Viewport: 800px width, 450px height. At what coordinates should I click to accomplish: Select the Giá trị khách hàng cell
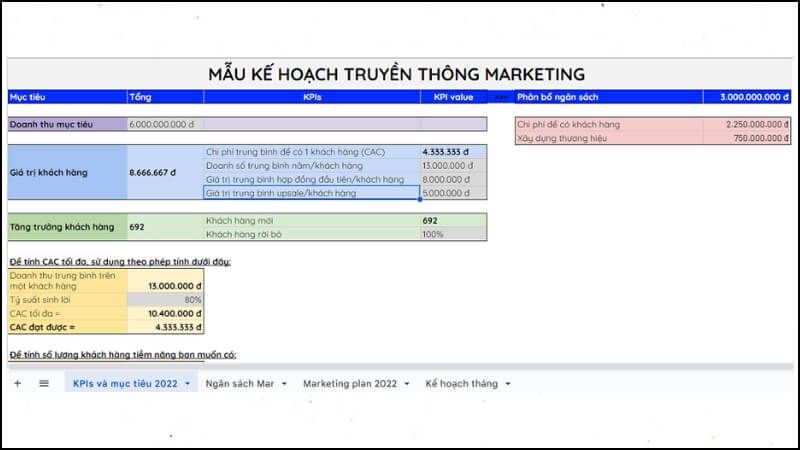(x=67, y=172)
